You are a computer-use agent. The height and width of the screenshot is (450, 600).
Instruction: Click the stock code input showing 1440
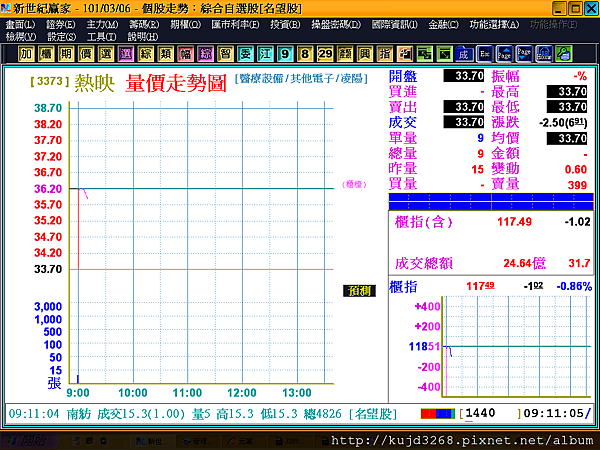[x=491, y=413]
